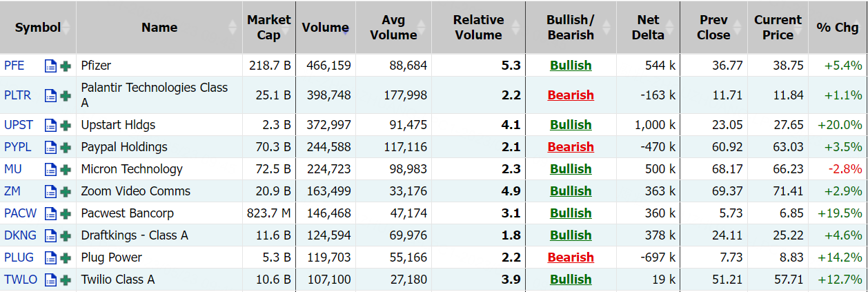Viewport: 868px width, 292px height.
Task: Open the PFE ticker link
Action: click(14, 66)
